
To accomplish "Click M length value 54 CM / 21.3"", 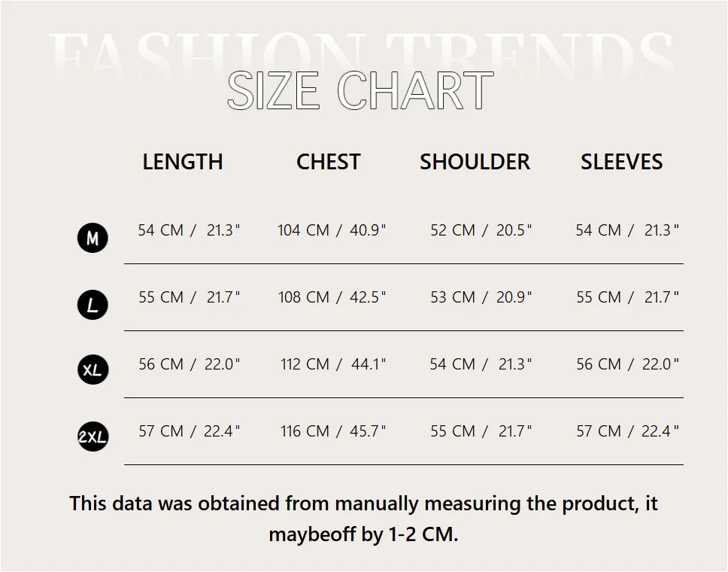I will pos(190,230).
